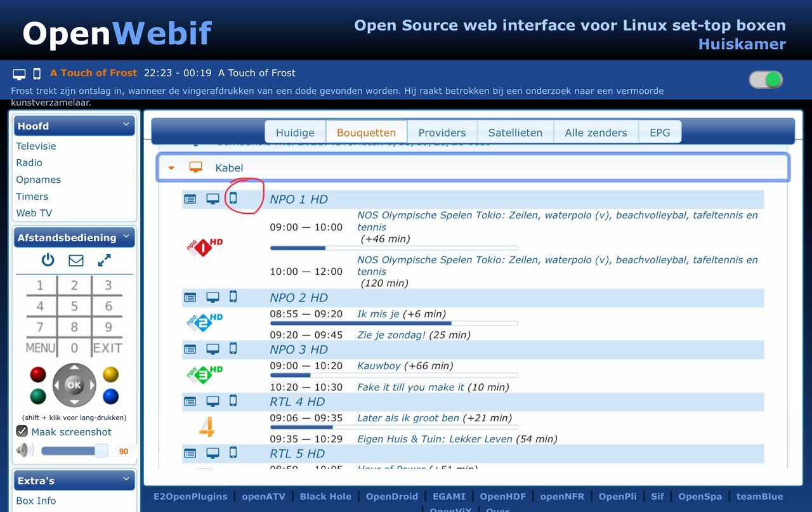Click the volume slider handle

click(x=101, y=451)
